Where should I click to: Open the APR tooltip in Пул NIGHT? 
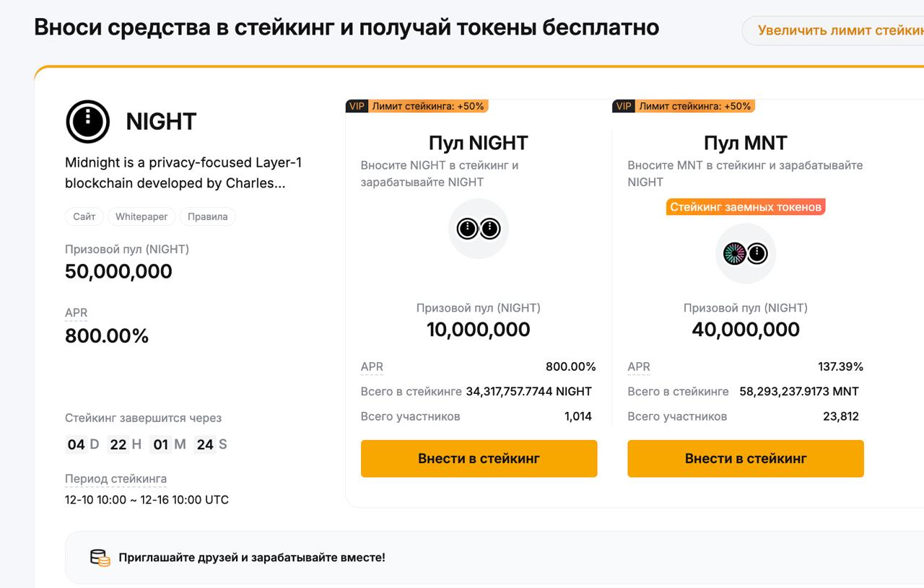pyautogui.click(x=371, y=367)
